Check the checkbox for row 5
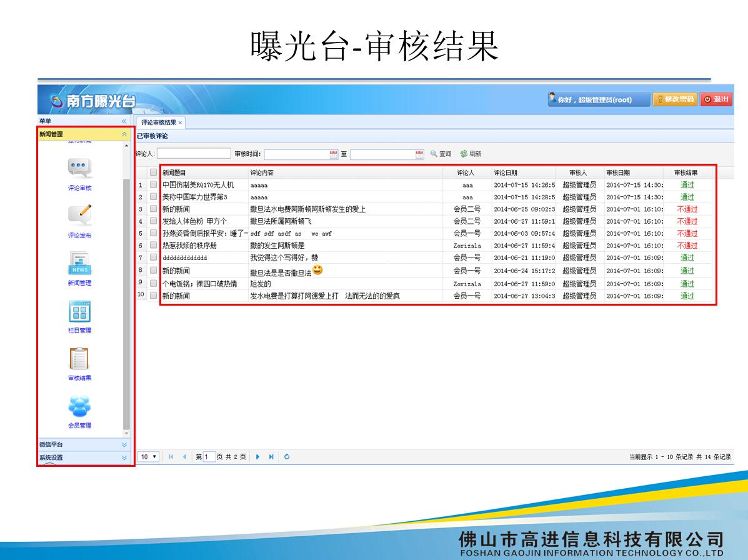The image size is (748, 560). click(154, 233)
